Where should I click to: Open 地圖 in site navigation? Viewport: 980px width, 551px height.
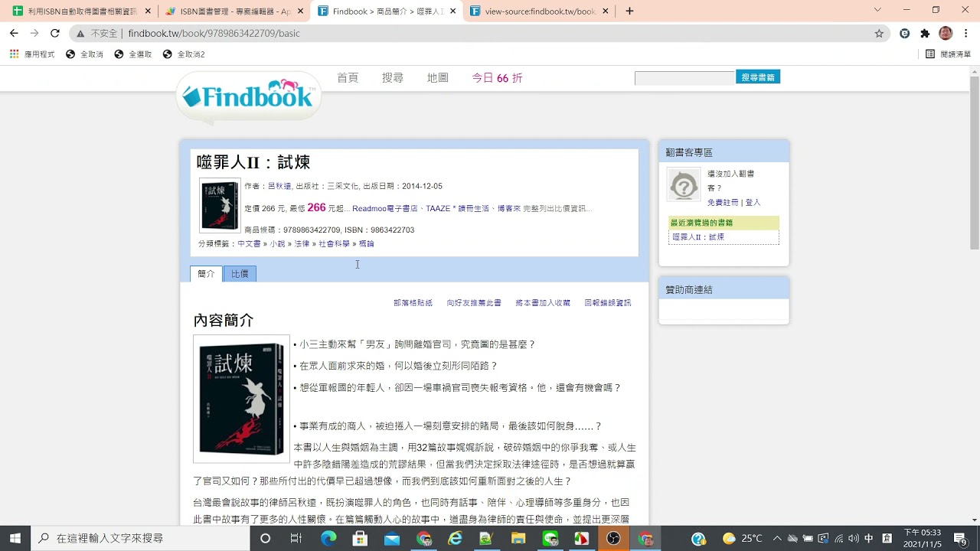tap(438, 78)
